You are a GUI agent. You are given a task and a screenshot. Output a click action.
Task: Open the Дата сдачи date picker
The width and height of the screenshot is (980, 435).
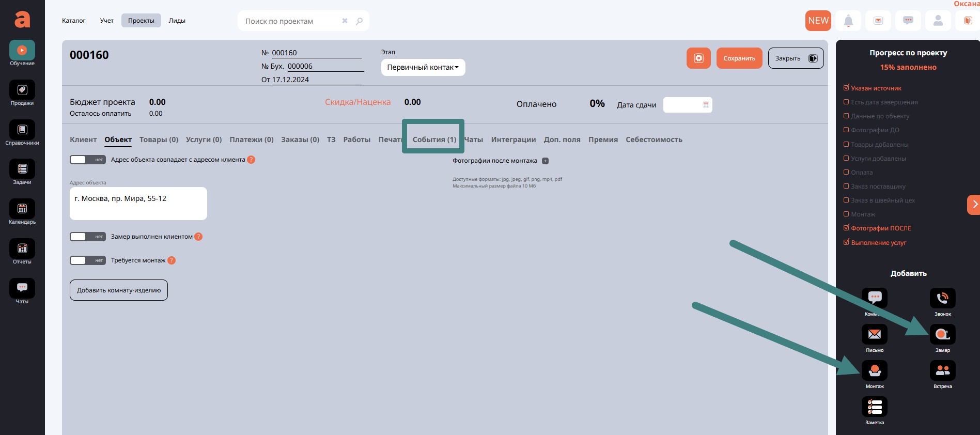point(687,105)
